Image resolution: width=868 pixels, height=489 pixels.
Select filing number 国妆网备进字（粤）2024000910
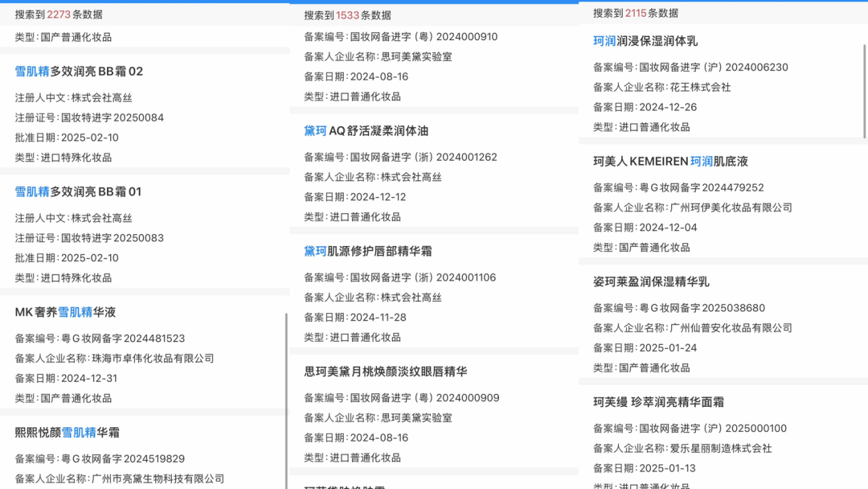[x=424, y=36]
